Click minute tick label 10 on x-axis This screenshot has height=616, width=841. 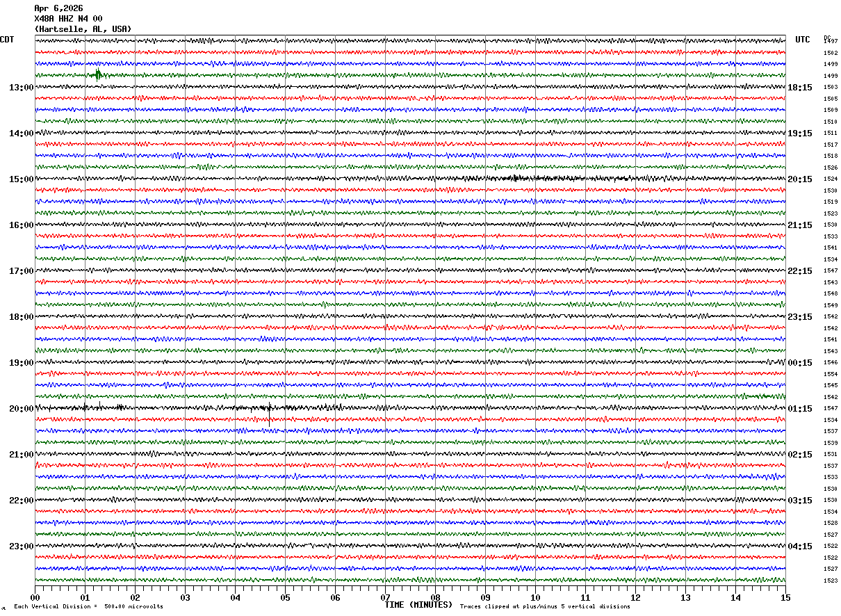point(535,597)
